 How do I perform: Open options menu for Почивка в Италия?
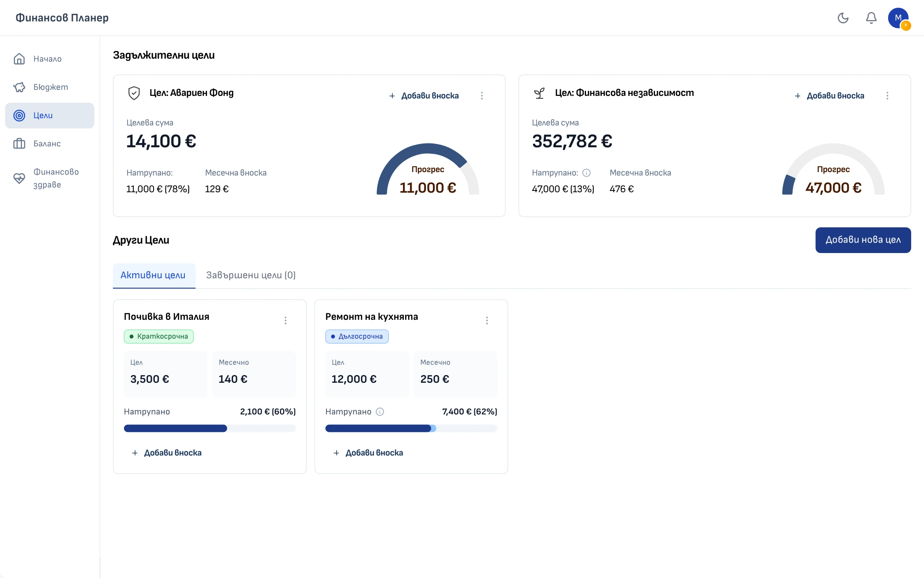pyautogui.click(x=285, y=320)
